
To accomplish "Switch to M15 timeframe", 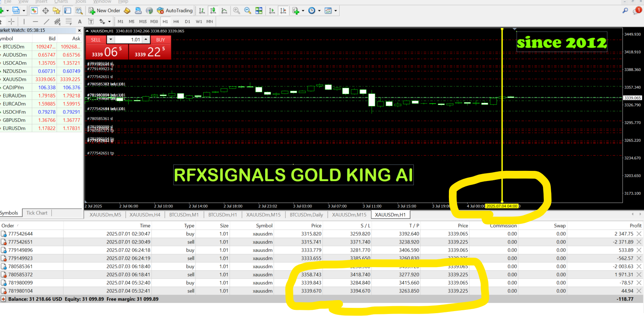I will click(x=143, y=22).
